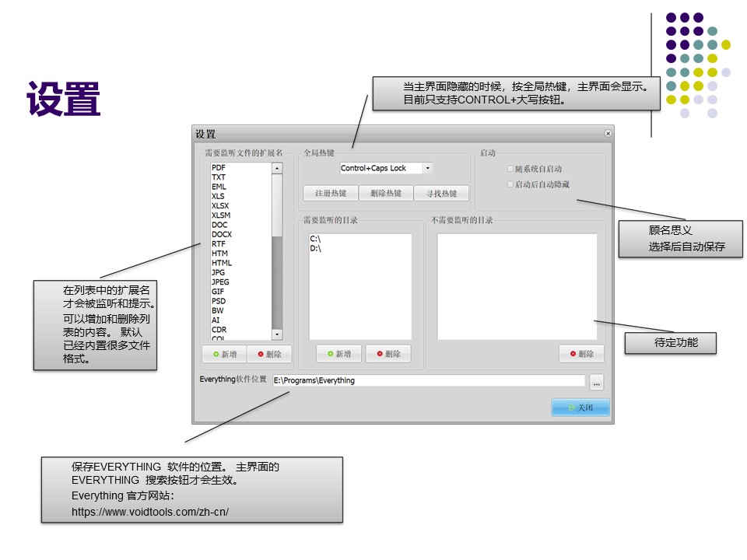
Task: Click 删除 button under extension list
Action: coord(268,354)
